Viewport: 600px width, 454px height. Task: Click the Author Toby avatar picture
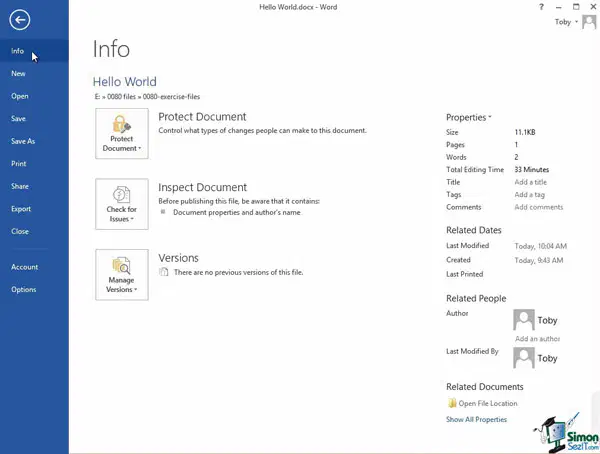(x=524, y=320)
